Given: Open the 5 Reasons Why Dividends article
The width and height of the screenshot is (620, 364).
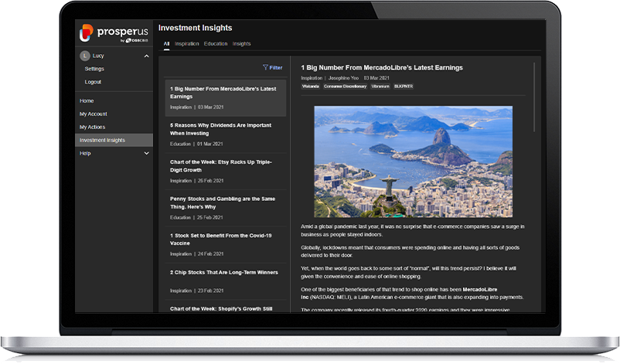Looking at the screenshot, I should tap(226, 134).
